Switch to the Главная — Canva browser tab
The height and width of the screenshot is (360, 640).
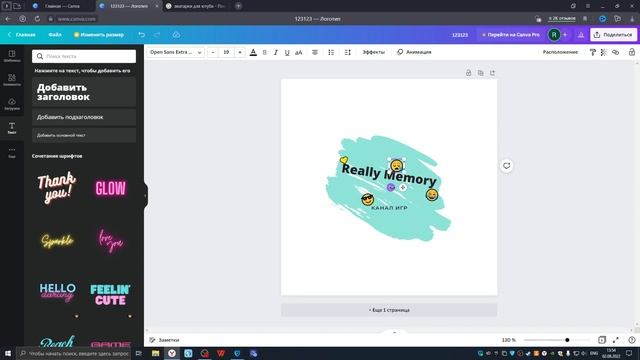click(61, 6)
